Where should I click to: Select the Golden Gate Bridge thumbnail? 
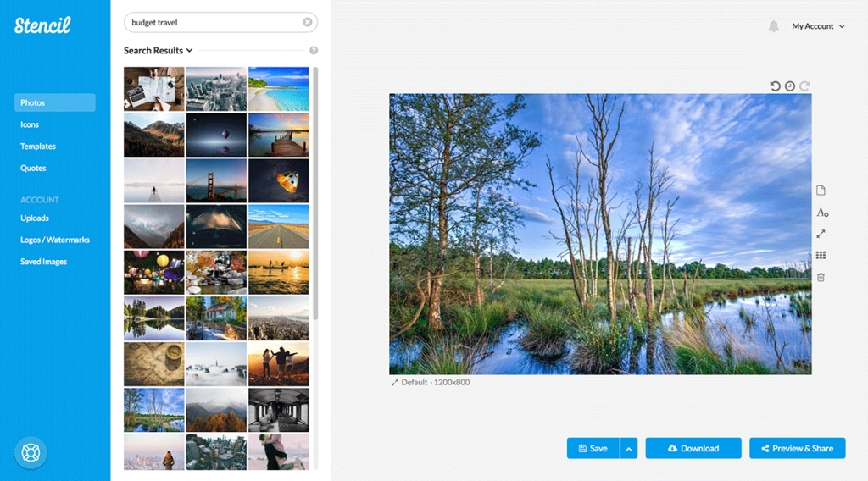tap(216, 180)
